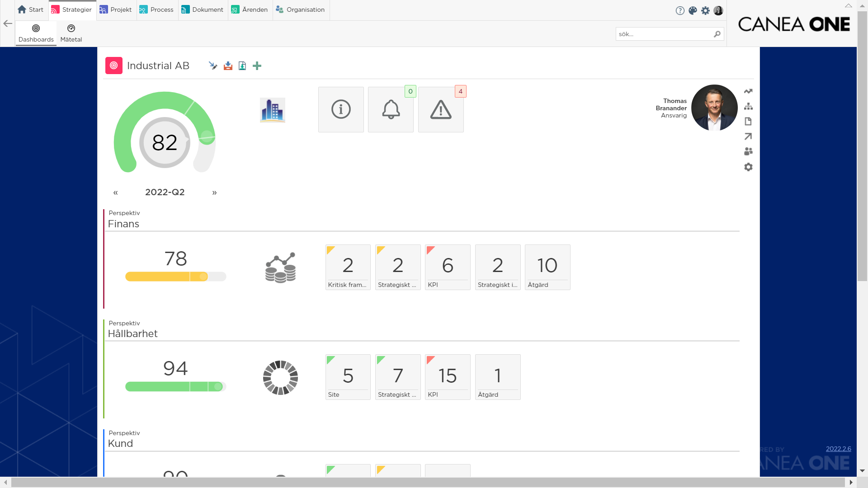Open the warnings panel showing 4 alerts

point(441,109)
